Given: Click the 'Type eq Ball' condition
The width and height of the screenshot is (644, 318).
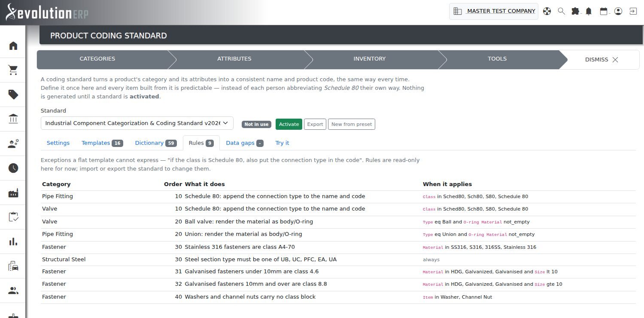Looking at the screenshot, I should (437, 222).
